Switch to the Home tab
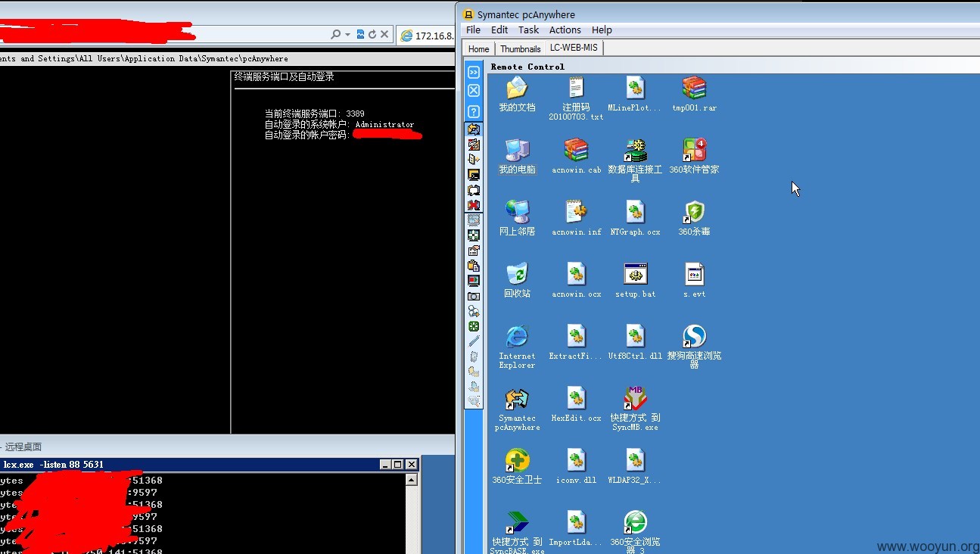This screenshot has width=980, height=554. 479,48
